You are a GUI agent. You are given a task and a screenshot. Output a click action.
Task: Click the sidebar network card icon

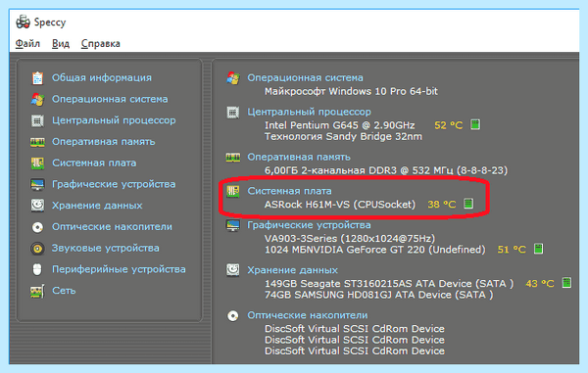click(37, 291)
